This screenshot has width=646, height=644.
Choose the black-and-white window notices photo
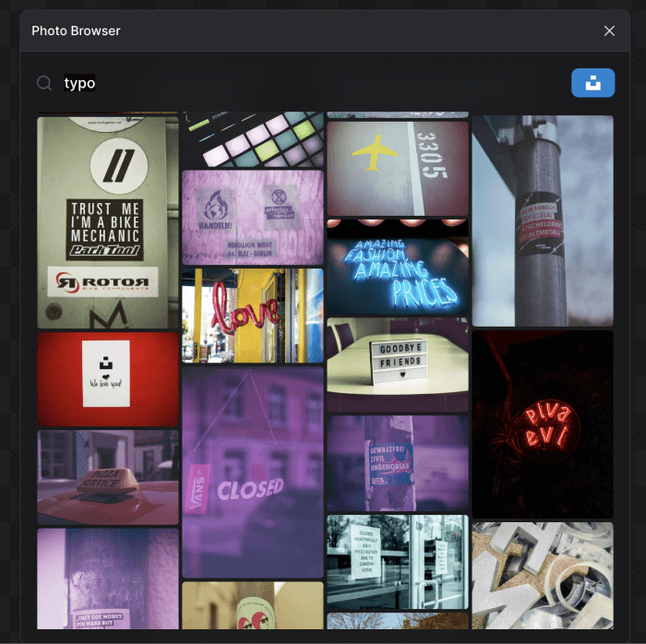[398, 561]
